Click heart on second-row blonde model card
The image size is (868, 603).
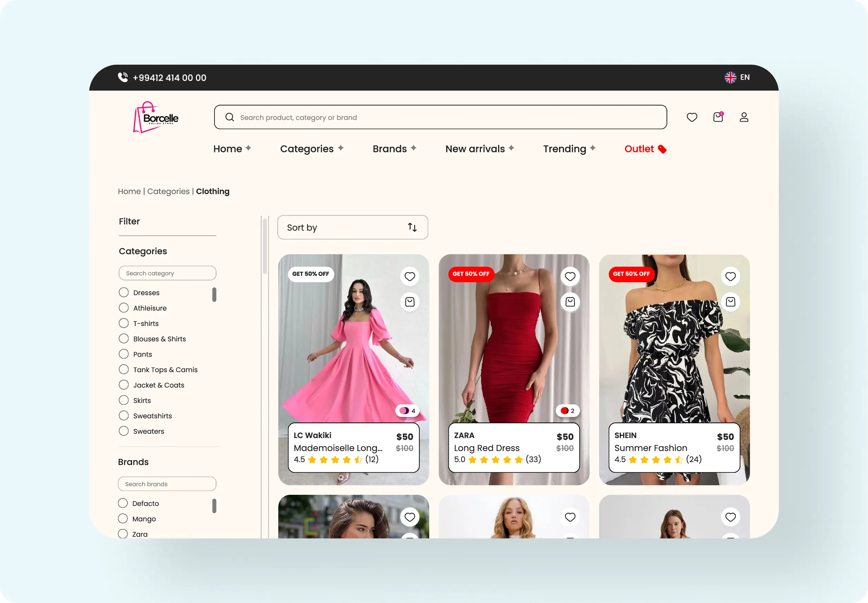(570, 517)
